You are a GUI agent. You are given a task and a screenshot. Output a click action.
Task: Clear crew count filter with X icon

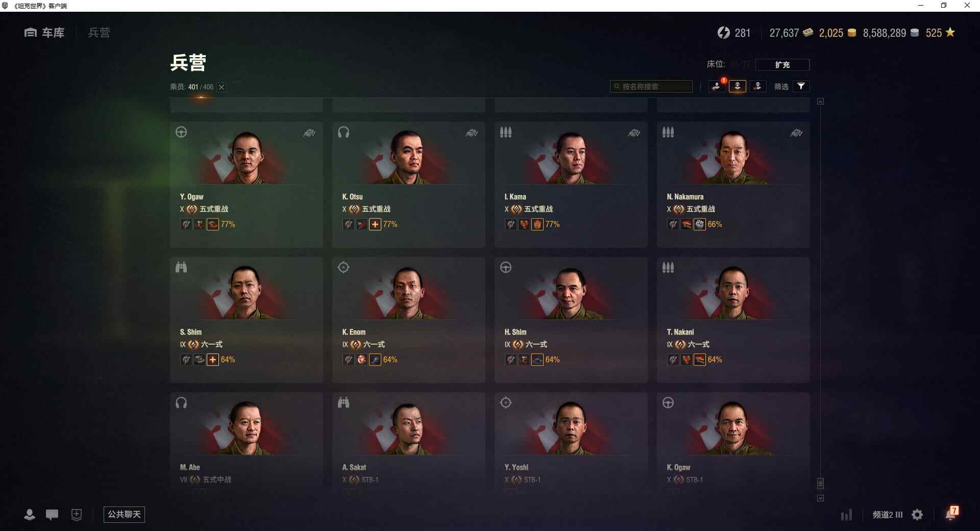coord(222,87)
